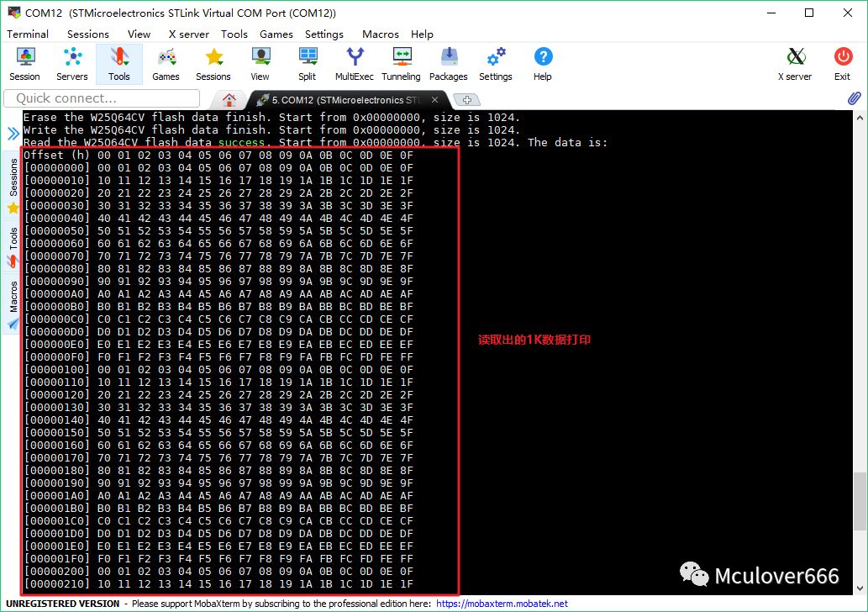868x612 pixels.
Task: Open the Help menu
Action: tap(422, 34)
